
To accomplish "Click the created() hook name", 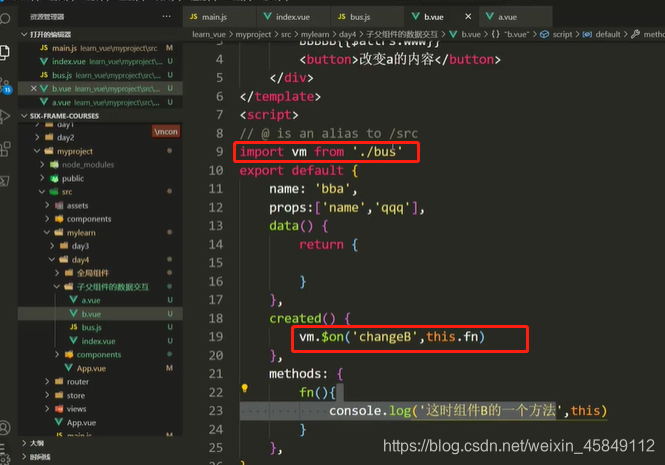I will click(x=296, y=318).
